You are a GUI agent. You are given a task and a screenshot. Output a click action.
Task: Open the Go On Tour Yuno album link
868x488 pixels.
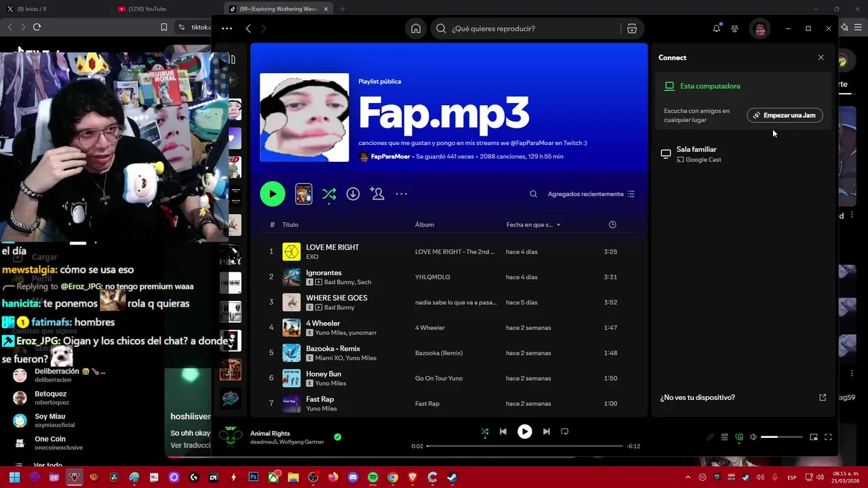point(439,378)
